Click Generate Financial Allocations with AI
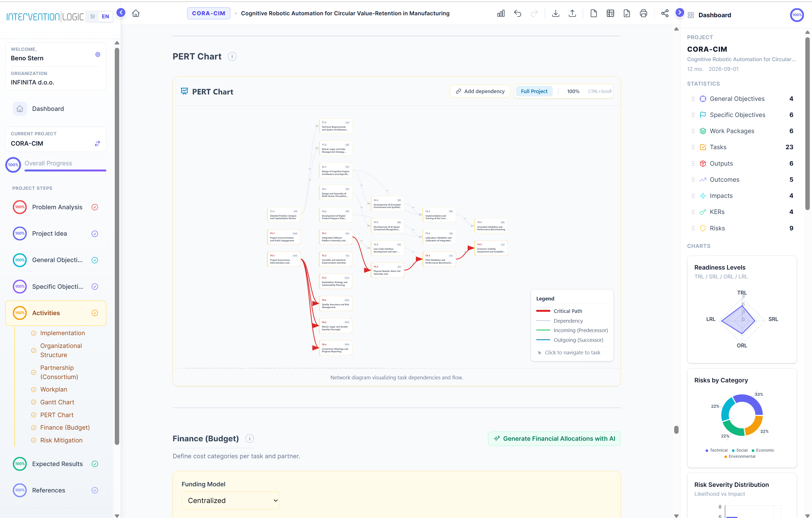The height and width of the screenshot is (518, 812). pyautogui.click(x=554, y=439)
